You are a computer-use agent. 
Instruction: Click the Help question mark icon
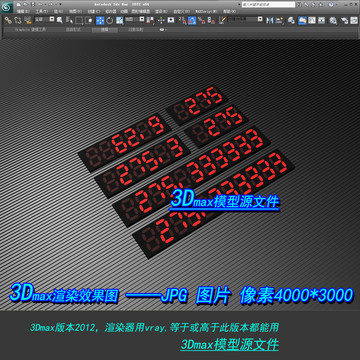[331, 4]
